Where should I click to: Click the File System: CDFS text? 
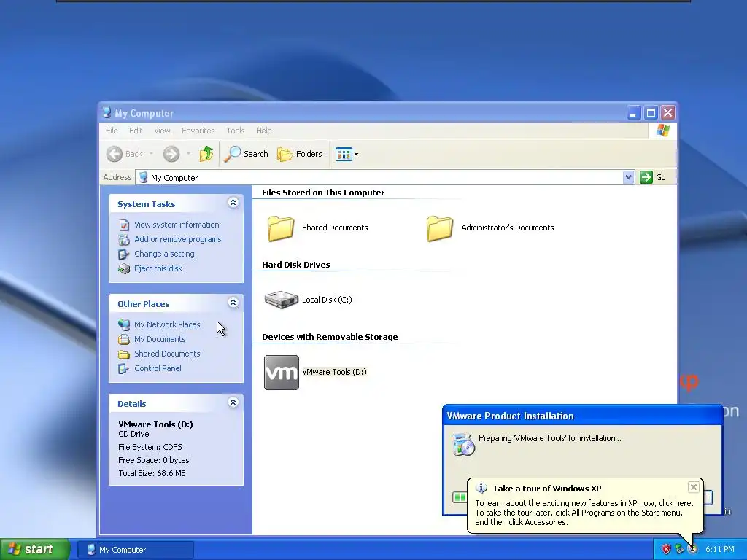coord(150,447)
